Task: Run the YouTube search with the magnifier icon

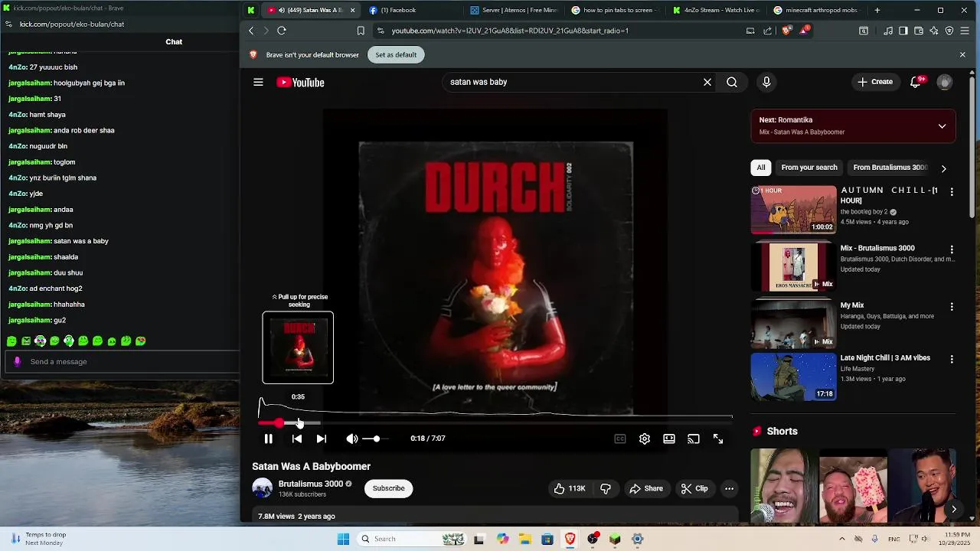Action: (732, 82)
